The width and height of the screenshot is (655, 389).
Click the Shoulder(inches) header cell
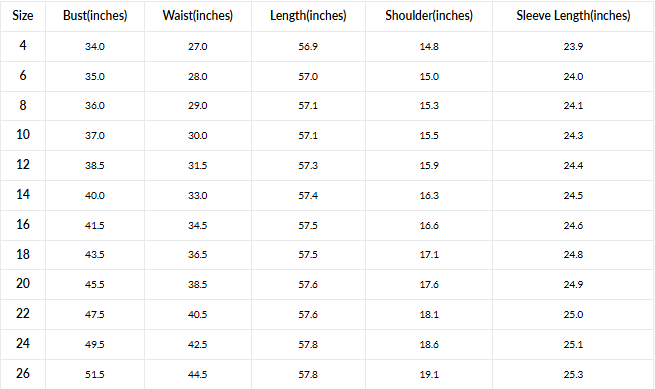pos(429,15)
